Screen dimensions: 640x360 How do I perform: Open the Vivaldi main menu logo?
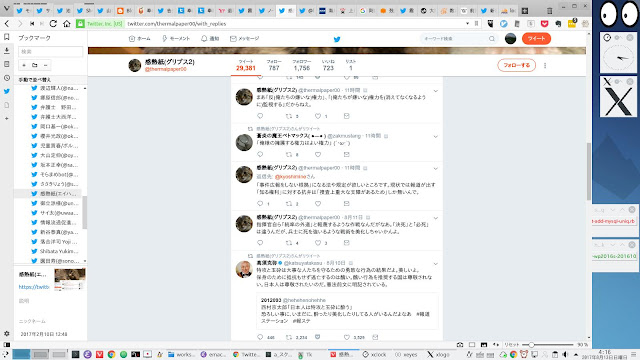coord(6,8)
